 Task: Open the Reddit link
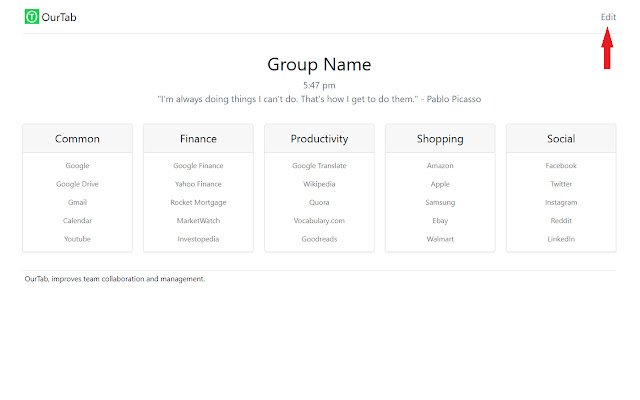pos(561,221)
